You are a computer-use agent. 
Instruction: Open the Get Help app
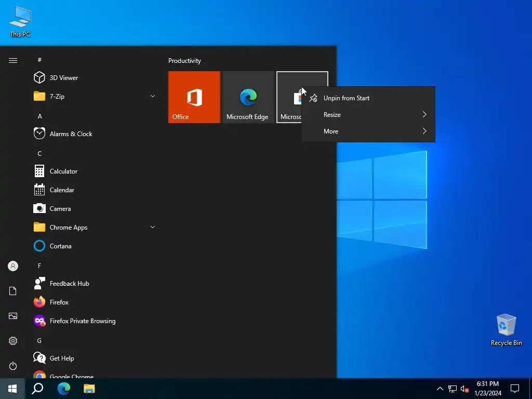pyautogui.click(x=95, y=358)
